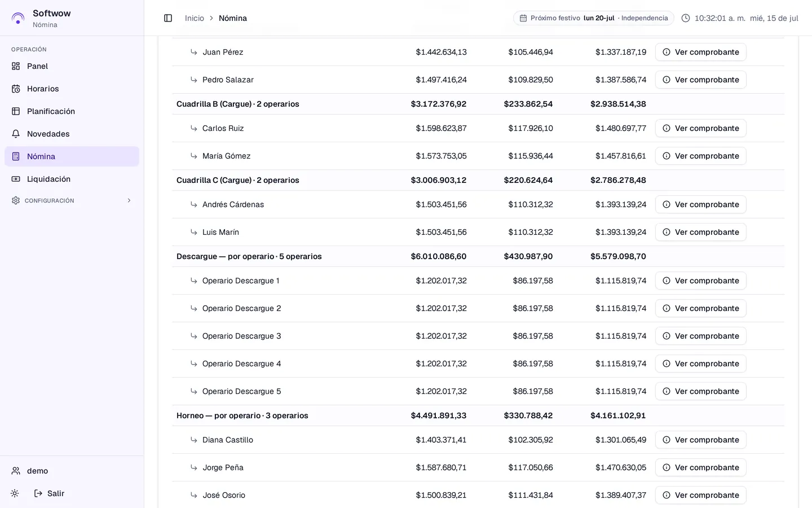Viewport: 812px width, 508px height.
Task: Open the Liquidación menu item
Action: click(x=72, y=179)
